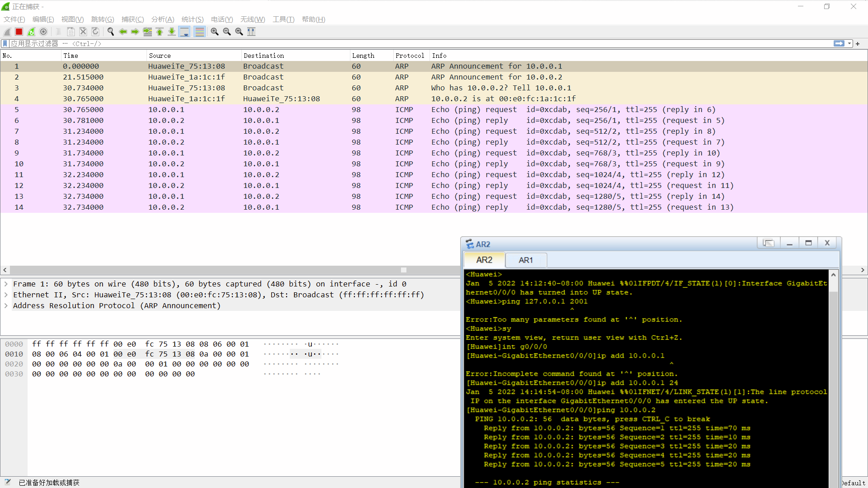Open capture options gear icon
Screen dimensions: 868x488
[x=43, y=32]
